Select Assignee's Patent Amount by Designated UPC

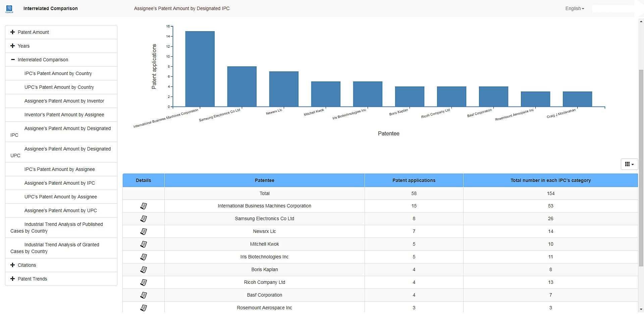[61, 152]
